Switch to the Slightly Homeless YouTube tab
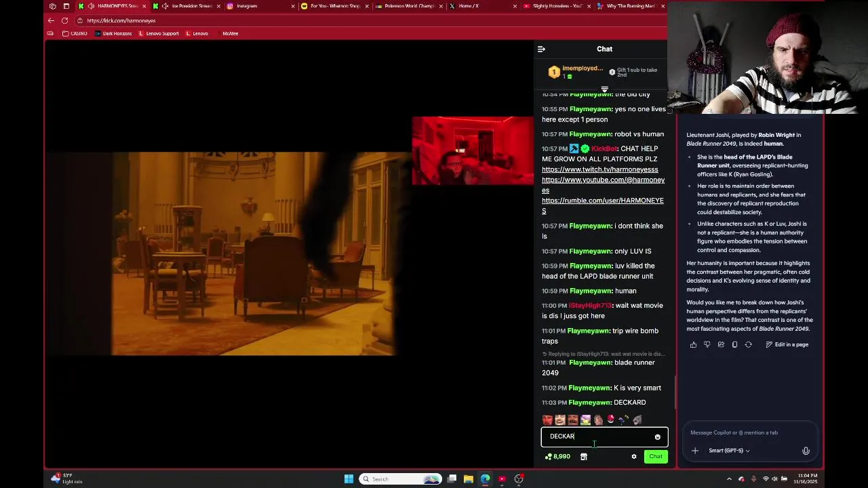The height and width of the screenshot is (488, 868). (558, 6)
